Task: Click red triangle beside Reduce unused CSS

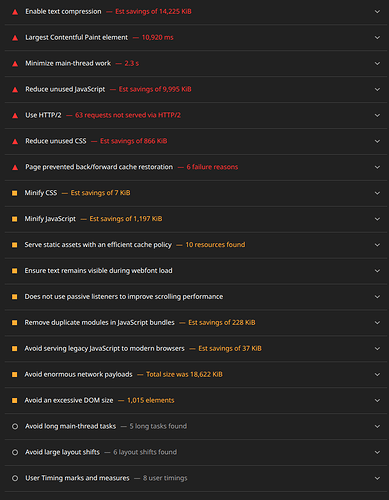Action: pos(15,142)
